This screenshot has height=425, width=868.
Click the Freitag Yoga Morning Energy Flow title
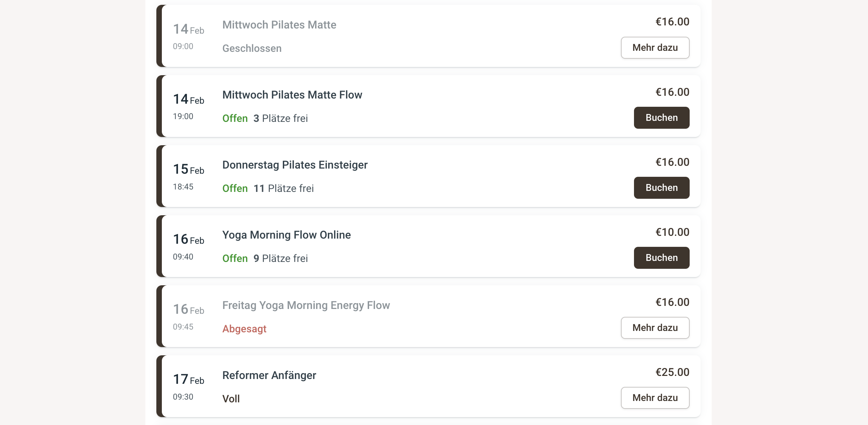[306, 305]
